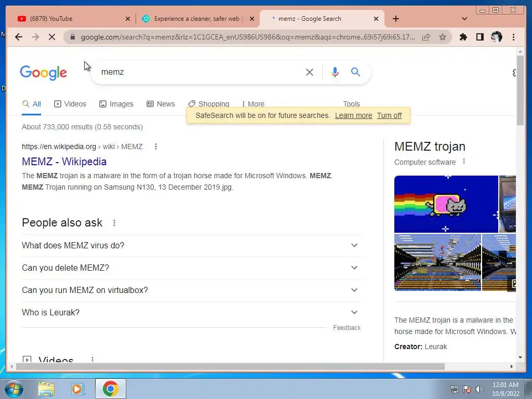The width and height of the screenshot is (532, 399).
Task: Start voice search with the microphone icon
Action: (335, 72)
